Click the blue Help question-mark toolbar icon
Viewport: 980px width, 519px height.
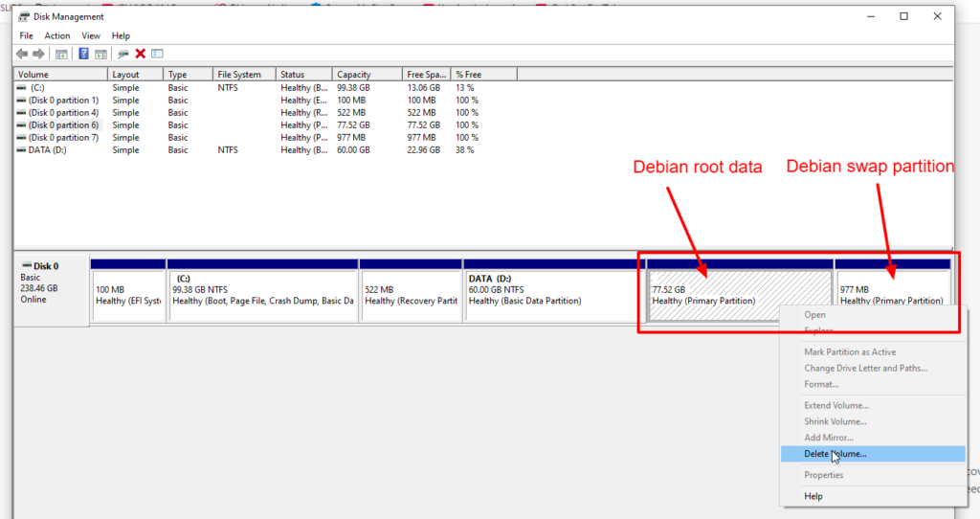click(84, 54)
